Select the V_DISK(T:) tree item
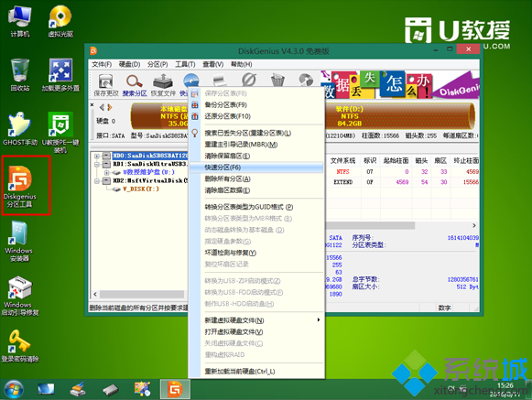 pos(141,189)
